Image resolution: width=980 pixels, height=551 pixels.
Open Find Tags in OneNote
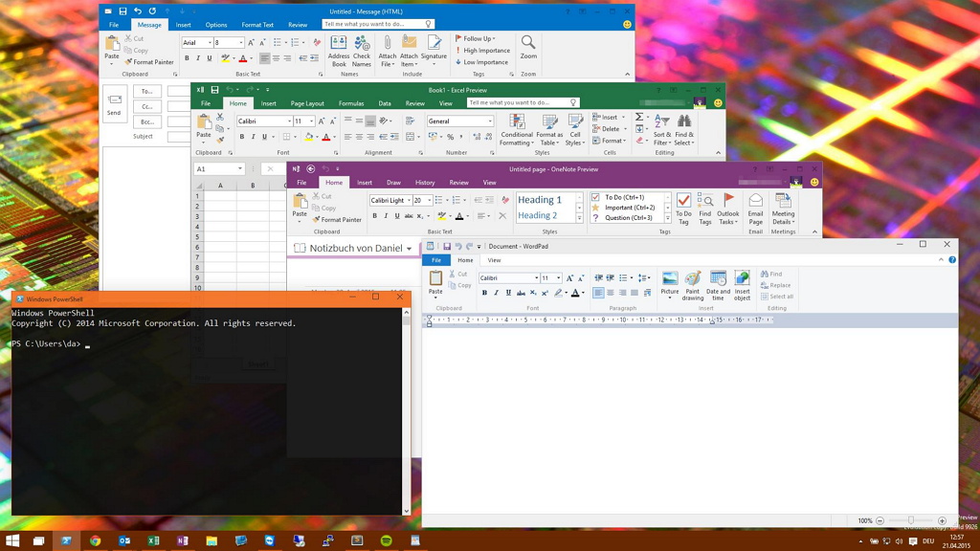pyautogui.click(x=705, y=208)
